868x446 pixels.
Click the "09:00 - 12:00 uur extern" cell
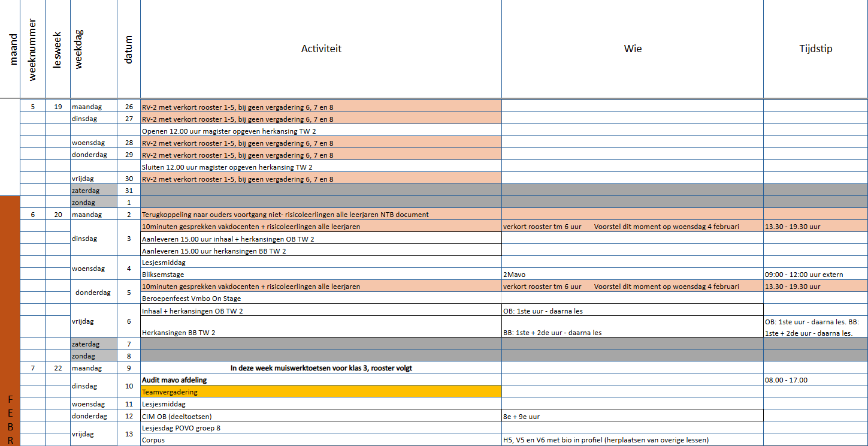pyautogui.click(x=815, y=275)
